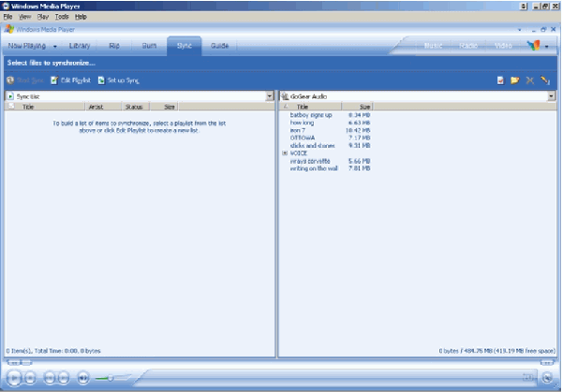Select 'OTTOWA' track on device
562x392 pixels.
303,138
